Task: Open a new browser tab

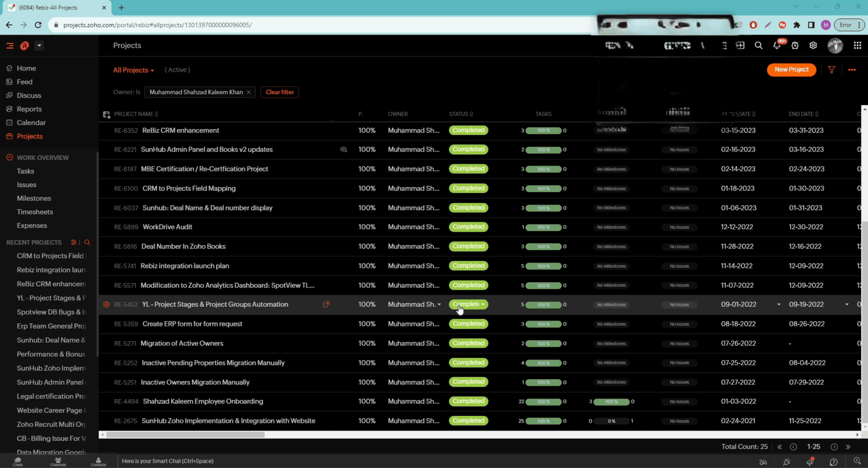Action: click(x=122, y=8)
